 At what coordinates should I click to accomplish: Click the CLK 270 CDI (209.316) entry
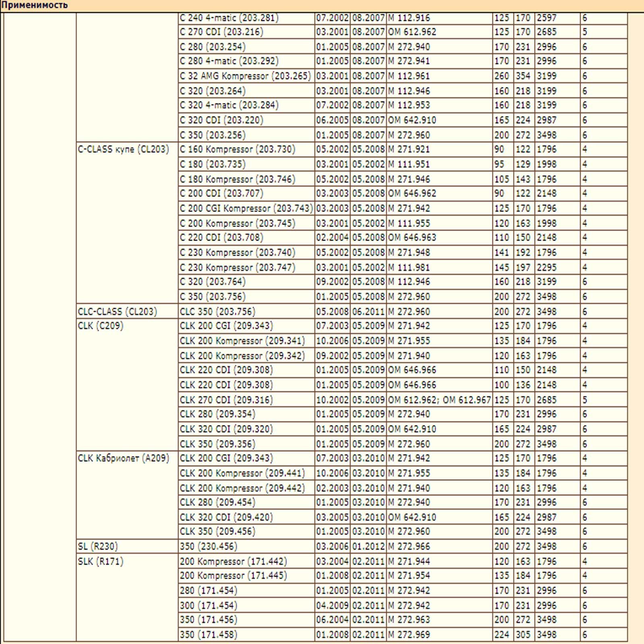pyautogui.click(x=226, y=400)
